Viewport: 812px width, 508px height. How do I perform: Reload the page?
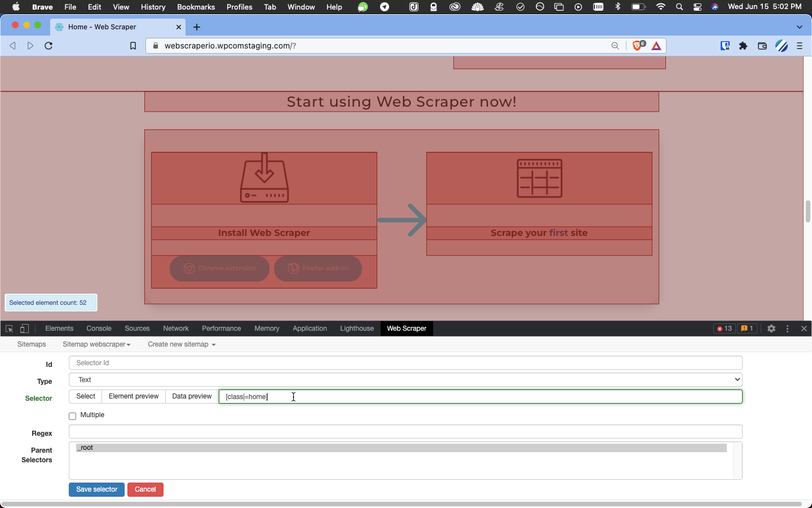coord(48,46)
